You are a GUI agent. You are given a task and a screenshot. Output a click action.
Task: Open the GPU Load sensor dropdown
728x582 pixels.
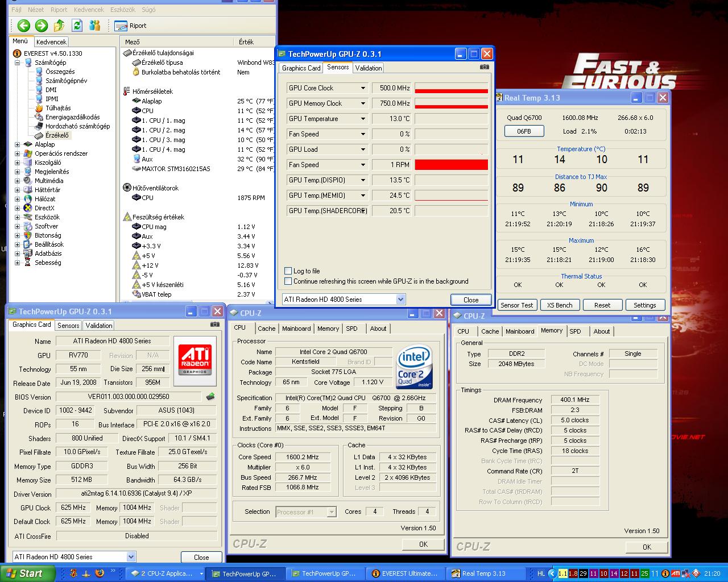click(363, 149)
